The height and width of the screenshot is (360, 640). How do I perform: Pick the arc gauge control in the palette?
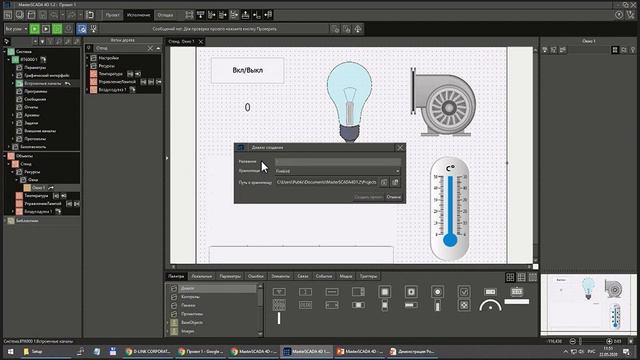[x=490, y=305]
